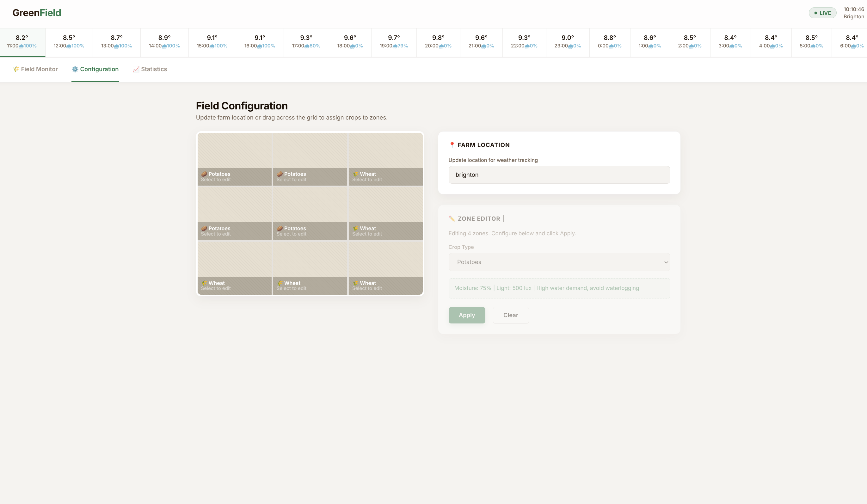Image resolution: width=867 pixels, height=504 pixels.
Task: Click the farm location field containing brighton
Action: pos(559,175)
